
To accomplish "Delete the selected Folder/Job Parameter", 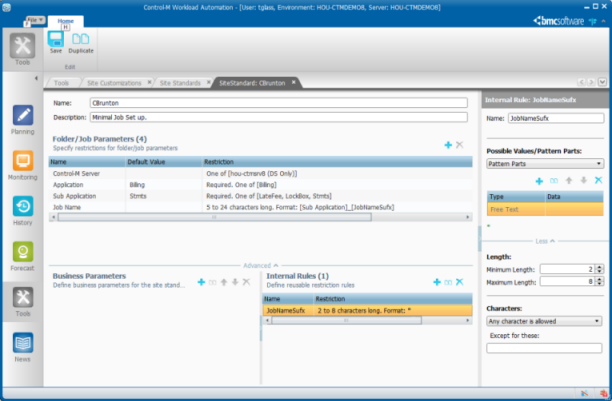I will (x=459, y=145).
